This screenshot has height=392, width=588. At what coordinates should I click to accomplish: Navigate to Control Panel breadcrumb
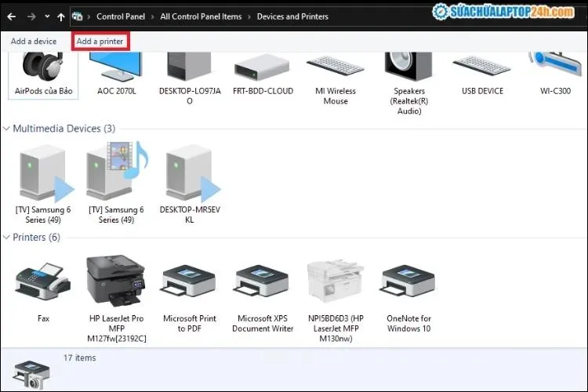coord(121,16)
